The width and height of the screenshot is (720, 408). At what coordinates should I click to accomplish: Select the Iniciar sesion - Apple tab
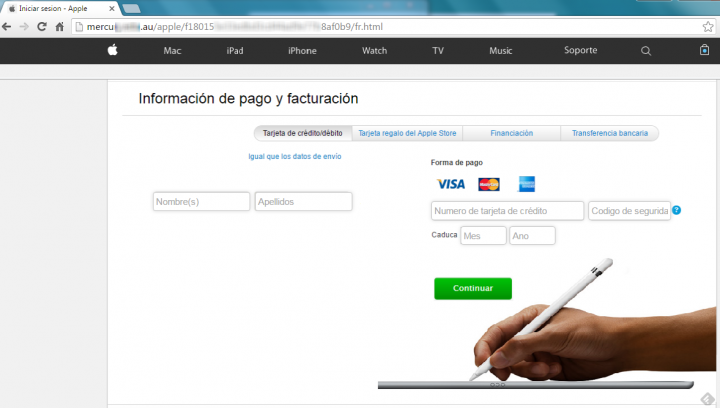[x=60, y=8]
